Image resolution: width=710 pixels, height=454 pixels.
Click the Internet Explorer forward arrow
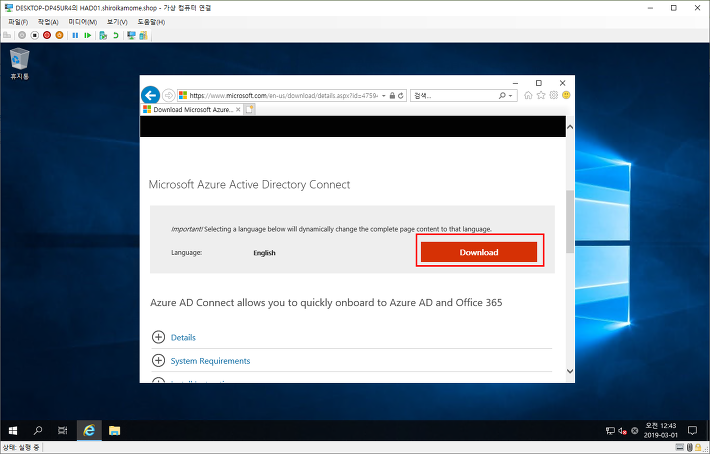[x=168, y=95]
